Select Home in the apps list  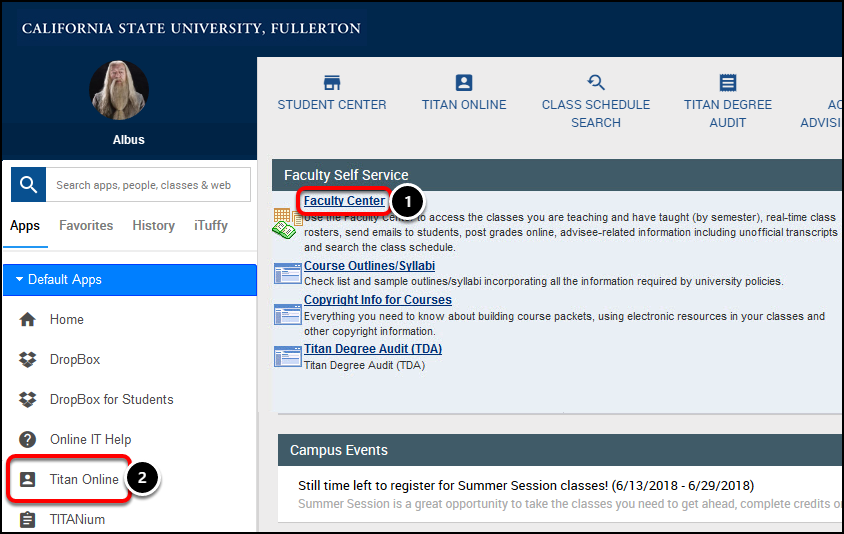tap(67, 319)
